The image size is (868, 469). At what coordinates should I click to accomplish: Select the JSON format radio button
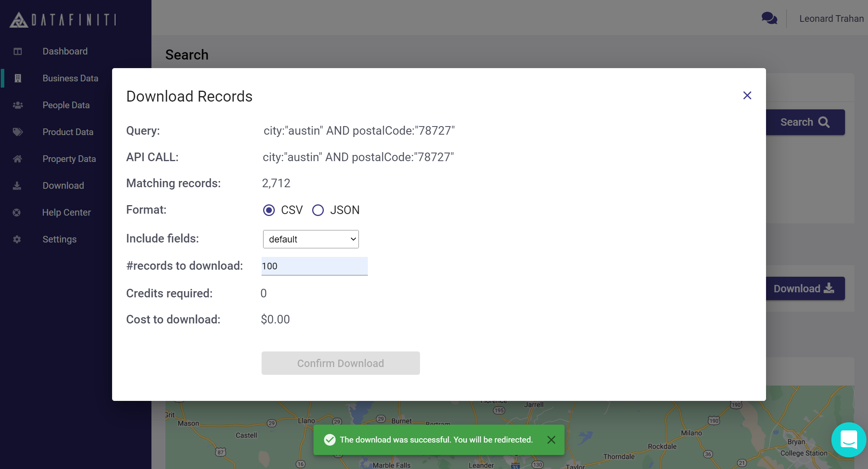pyautogui.click(x=318, y=210)
